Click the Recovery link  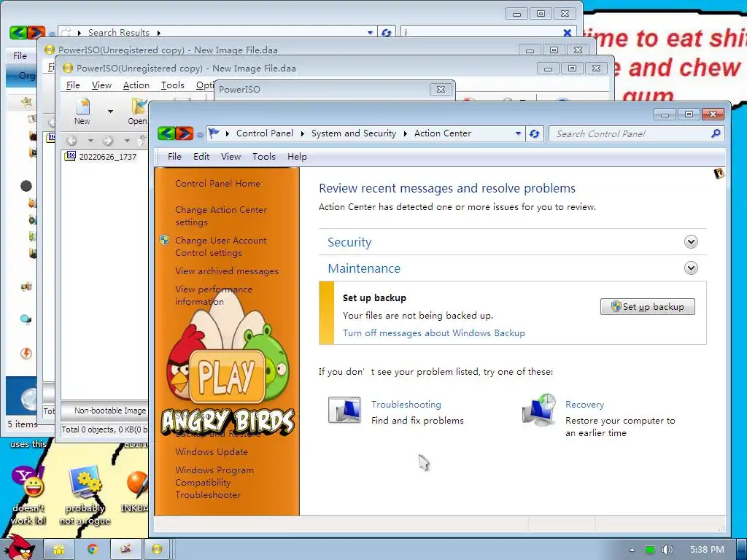click(x=584, y=404)
